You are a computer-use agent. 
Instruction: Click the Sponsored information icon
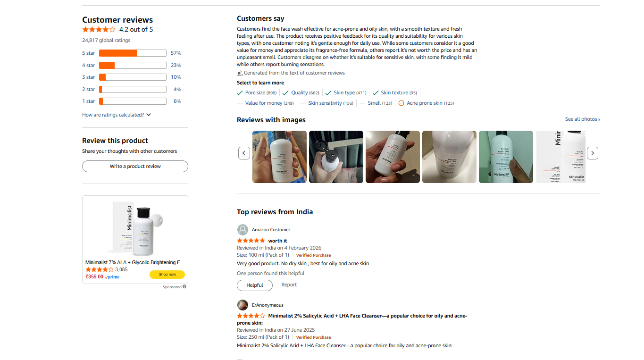point(184,286)
